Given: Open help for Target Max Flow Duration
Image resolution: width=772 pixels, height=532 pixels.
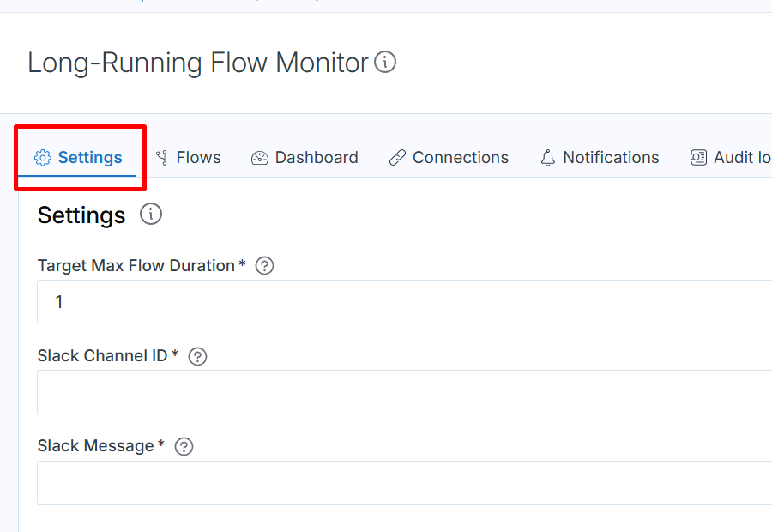Looking at the screenshot, I should pos(265,266).
